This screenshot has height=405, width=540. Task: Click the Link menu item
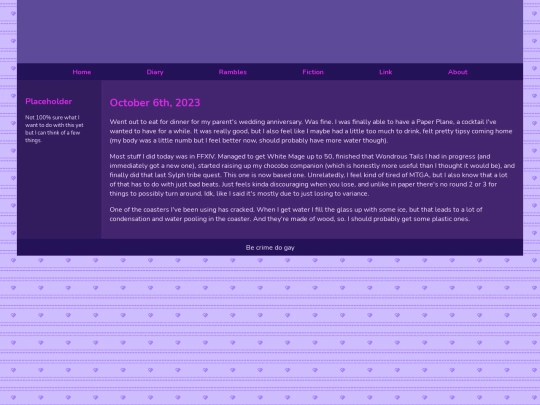385,72
